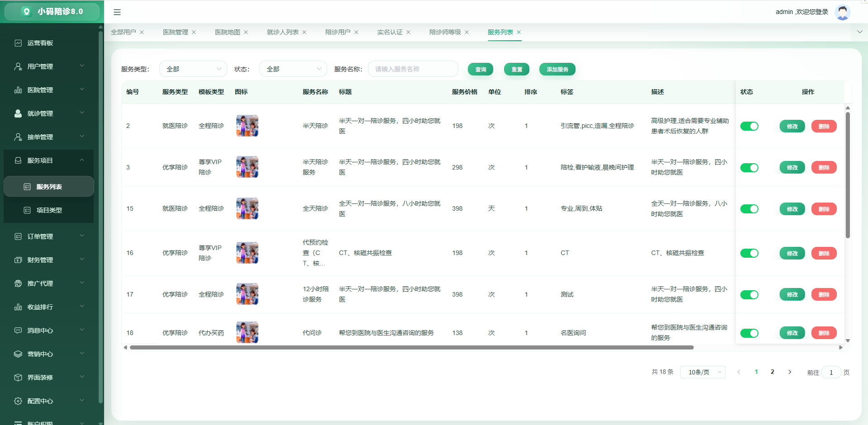Open the 状态 dropdown filter
Image resolution: width=868 pixels, height=425 pixels.
pos(293,69)
